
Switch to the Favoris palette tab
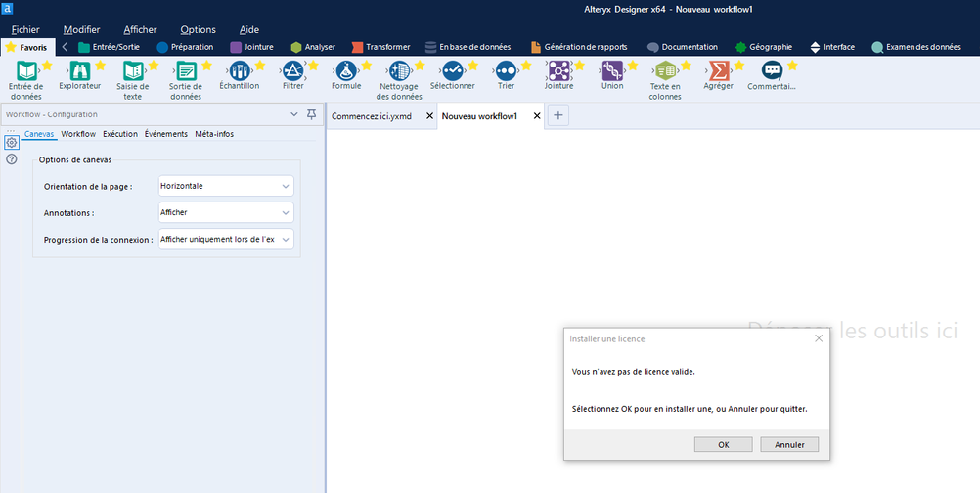(27, 47)
